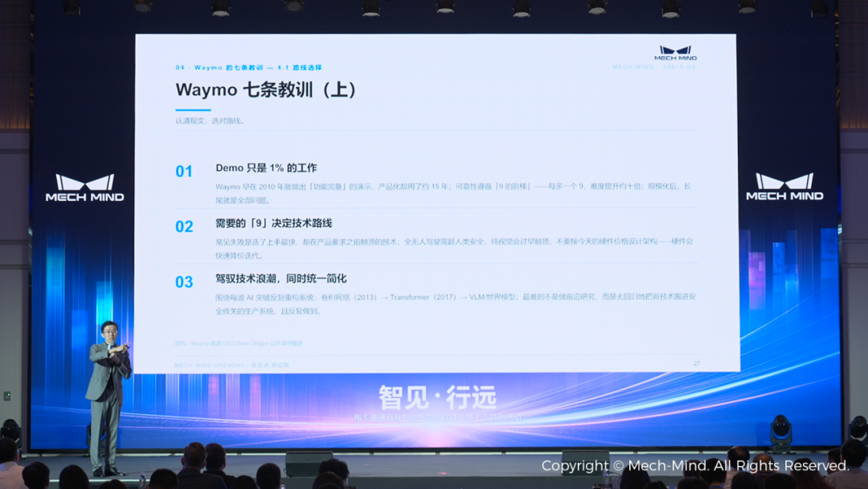Click the heading "Demo 只是 1% 的工作"
Viewport: 868px width, 489px height.
pos(266,168)
